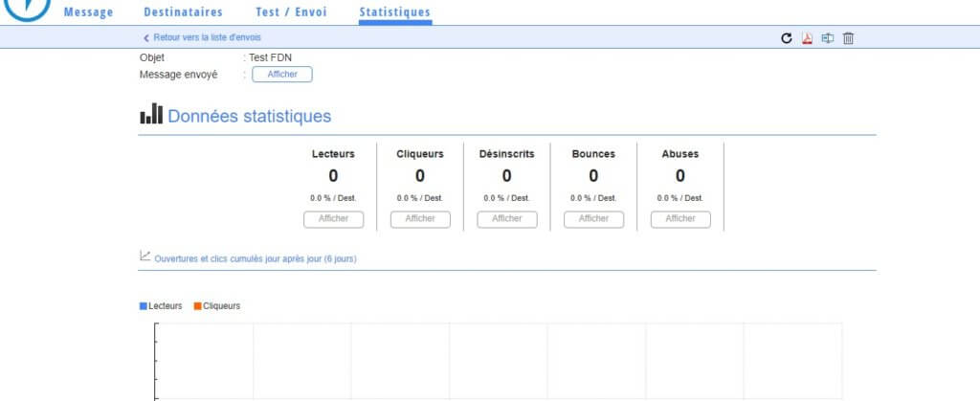Select the Statistiques tab
This screenshot has height=401, width=980.
(x=394, y=12)
